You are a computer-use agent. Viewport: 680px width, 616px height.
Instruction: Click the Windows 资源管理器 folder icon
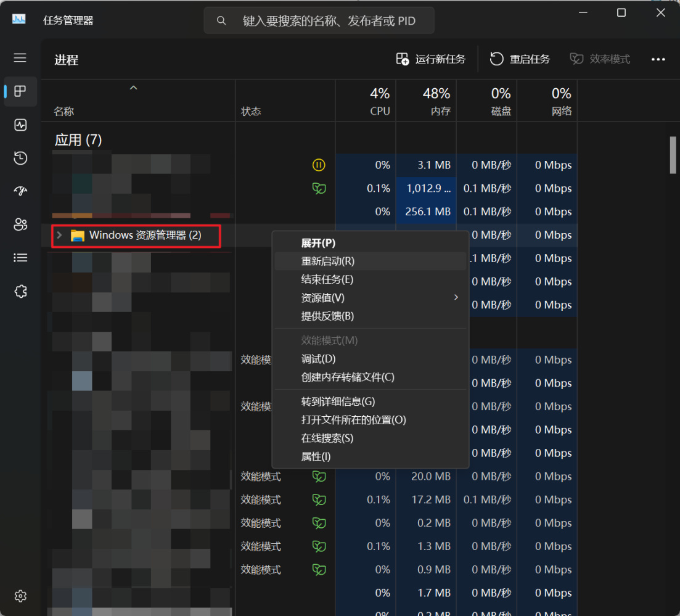(77, 236)
